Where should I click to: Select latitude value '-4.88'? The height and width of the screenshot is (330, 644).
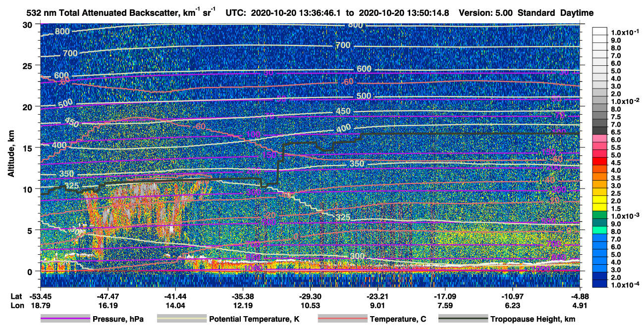pyautogui.click(x=580, y=296)
